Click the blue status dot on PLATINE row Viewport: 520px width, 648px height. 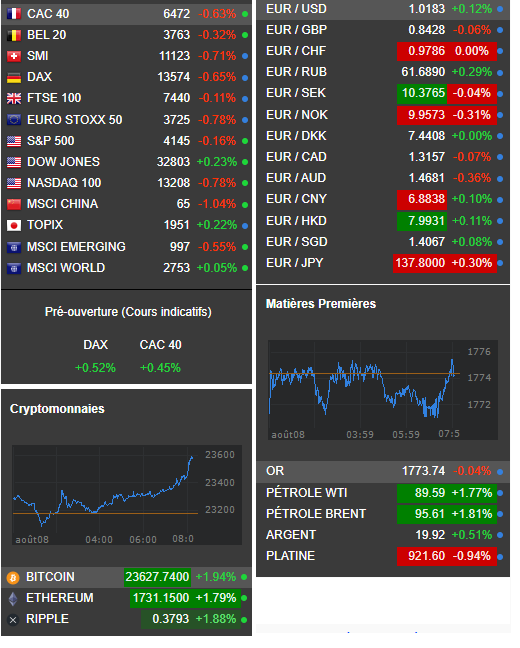[500, 557]
